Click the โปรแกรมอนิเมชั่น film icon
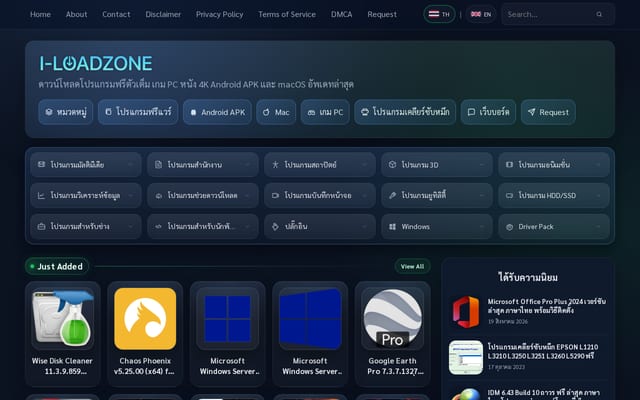The width and height of the screenshot is (640, 400). 509,164
